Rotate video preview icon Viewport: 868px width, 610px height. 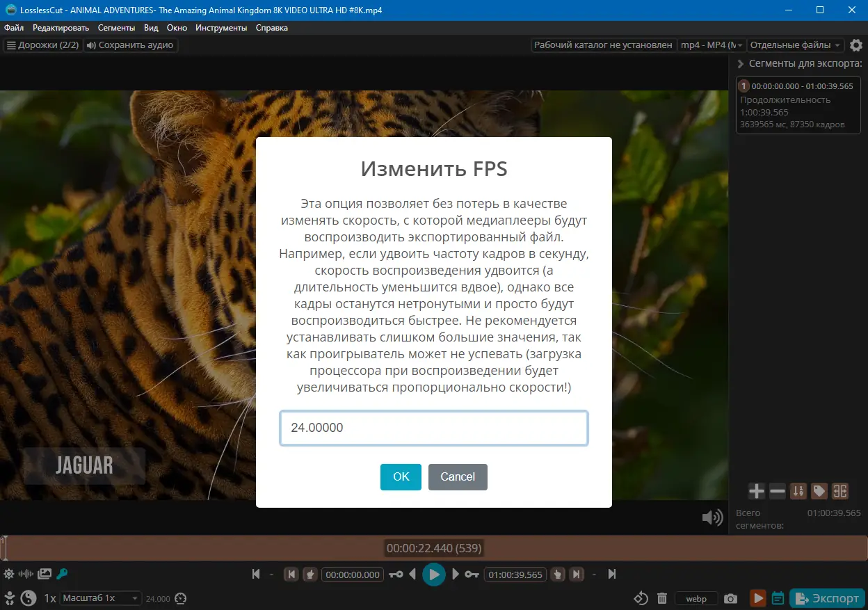tap(641, 598)
